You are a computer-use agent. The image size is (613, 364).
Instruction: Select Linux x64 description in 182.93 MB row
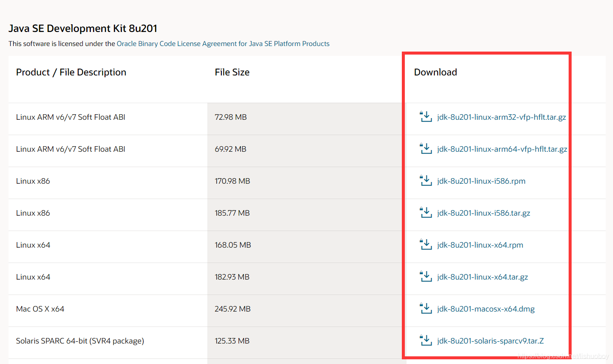tap(33, 277)
